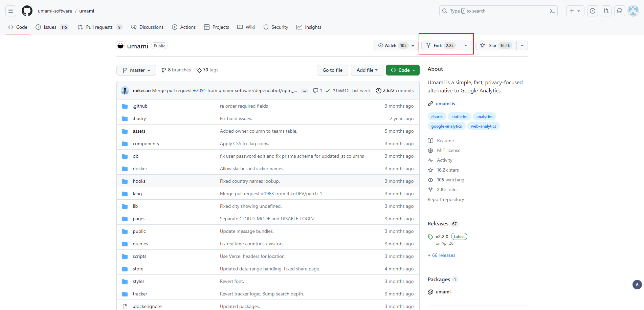Switch to the Insights tab
Image resolution: width=644 pixels, height=310 pixels.
309,27
